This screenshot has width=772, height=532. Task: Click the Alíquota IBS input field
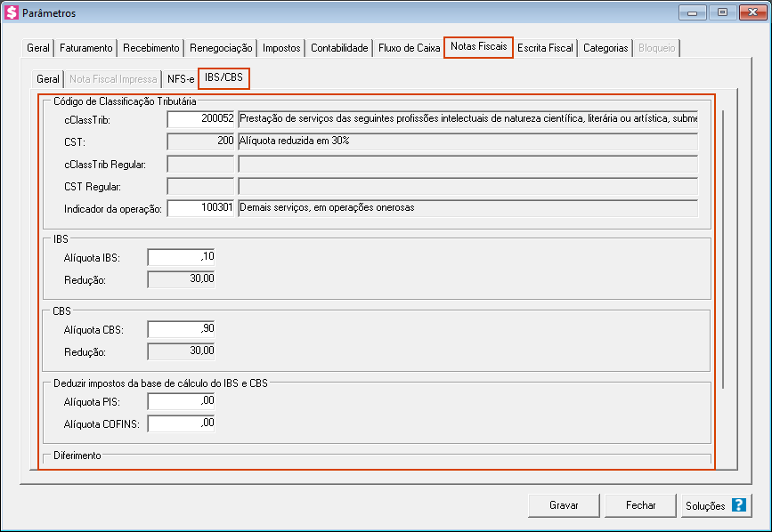181,257
